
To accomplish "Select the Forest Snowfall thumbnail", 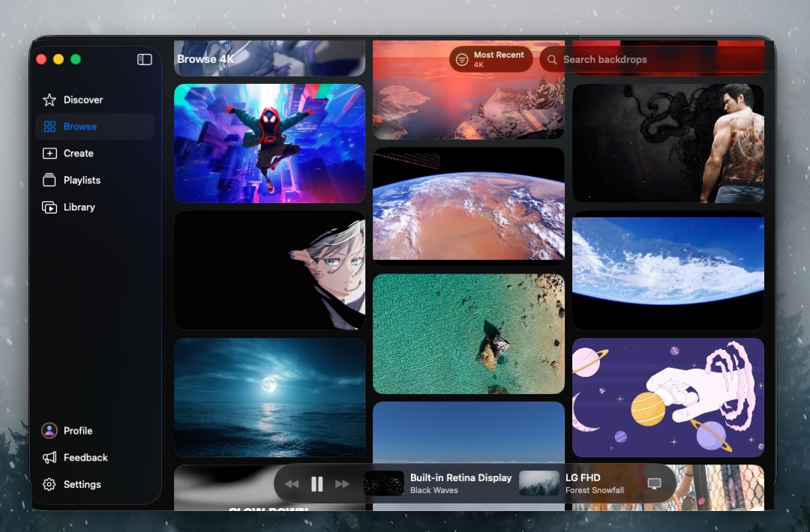I will 538,483.
